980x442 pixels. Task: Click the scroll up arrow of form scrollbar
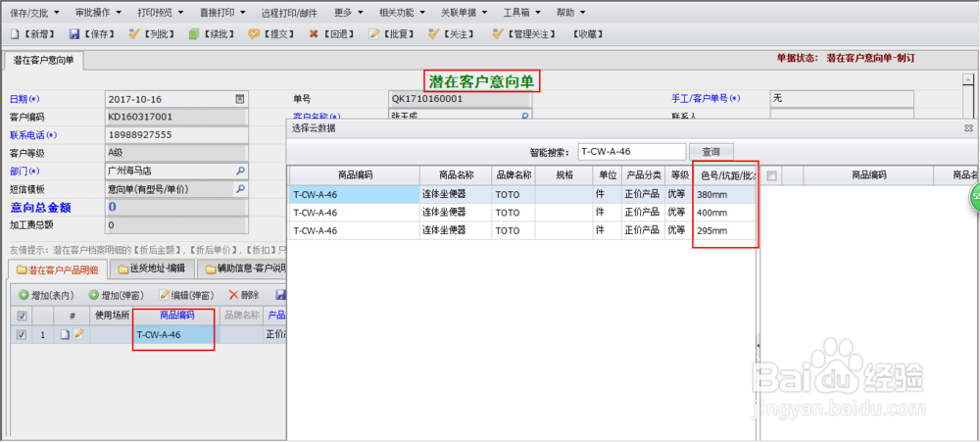point(968,80)
